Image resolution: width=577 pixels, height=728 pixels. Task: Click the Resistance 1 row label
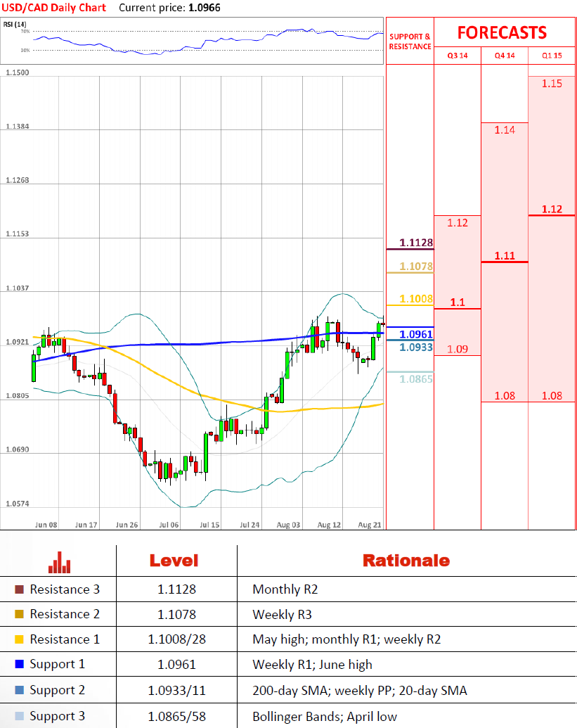pyautogui.click(x=65, y=639)
